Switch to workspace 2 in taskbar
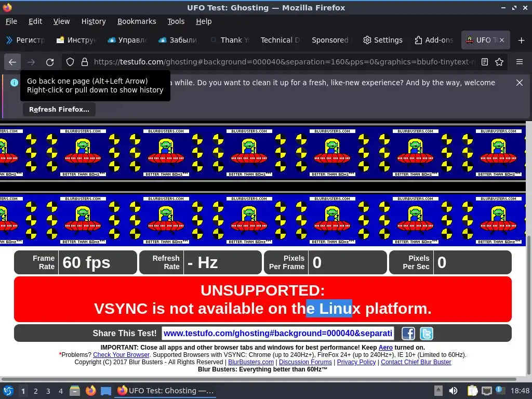The width and height of the screenshot is (532, 399). 36,391
